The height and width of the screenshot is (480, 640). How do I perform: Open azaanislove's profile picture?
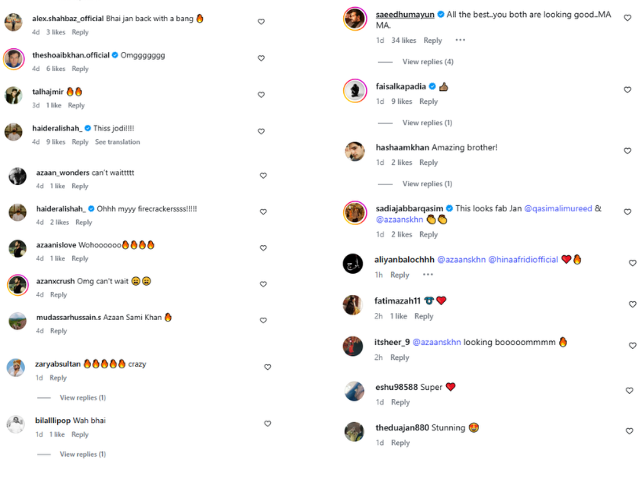17,248
